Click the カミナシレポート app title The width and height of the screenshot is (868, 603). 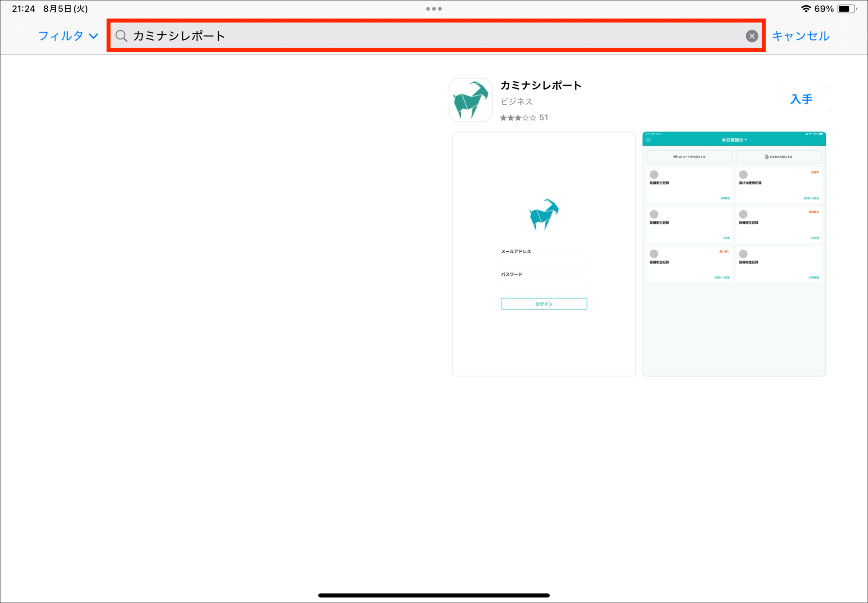click(x=541, y=85)
